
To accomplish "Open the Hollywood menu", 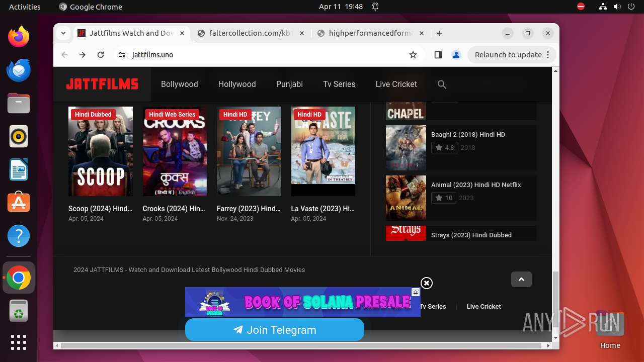I will click(237, 84).
